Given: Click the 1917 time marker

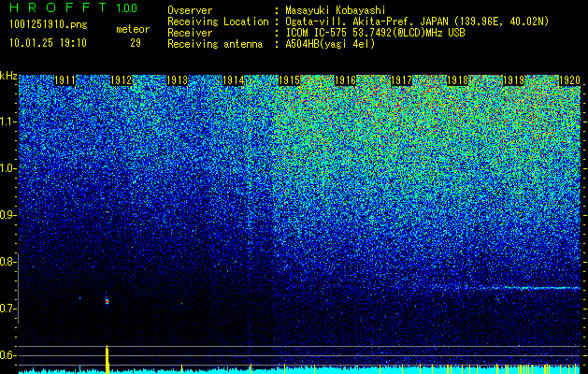Looking at the screenshot, I should [401, 80].
